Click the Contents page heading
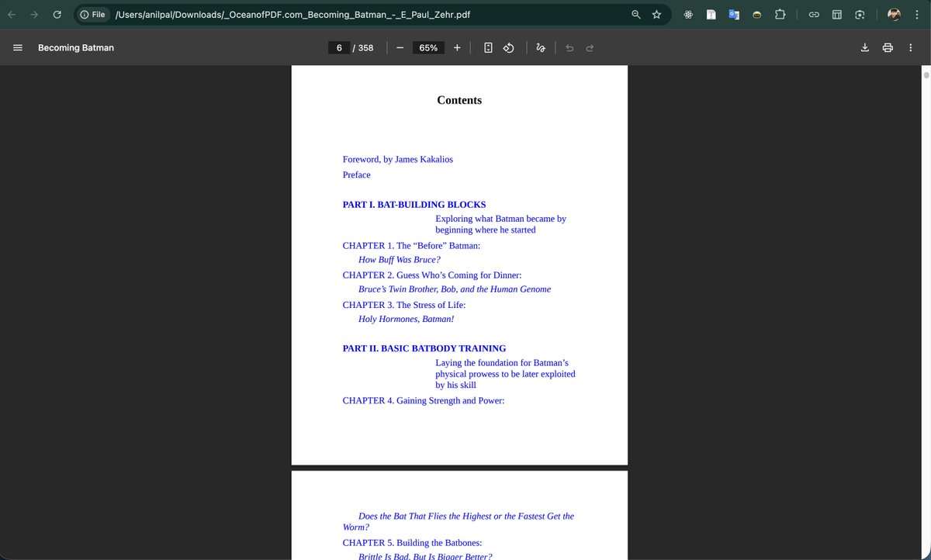The image size is (931, 560). 459,100
